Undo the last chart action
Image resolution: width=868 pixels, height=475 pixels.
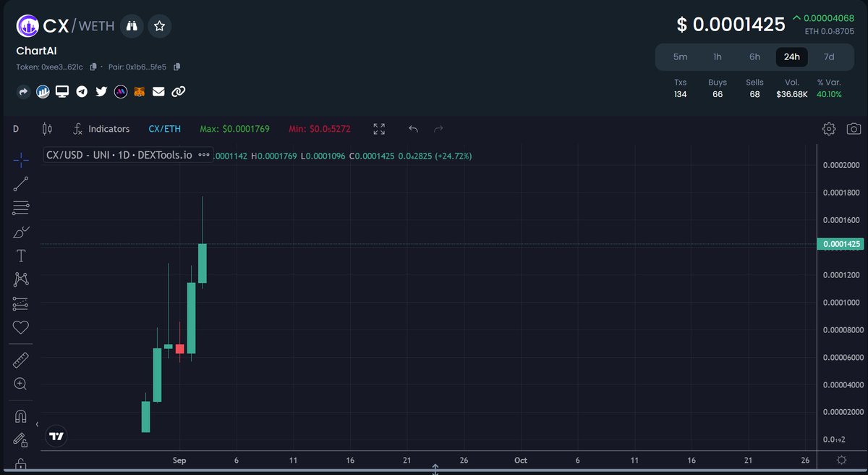(413, 129)
